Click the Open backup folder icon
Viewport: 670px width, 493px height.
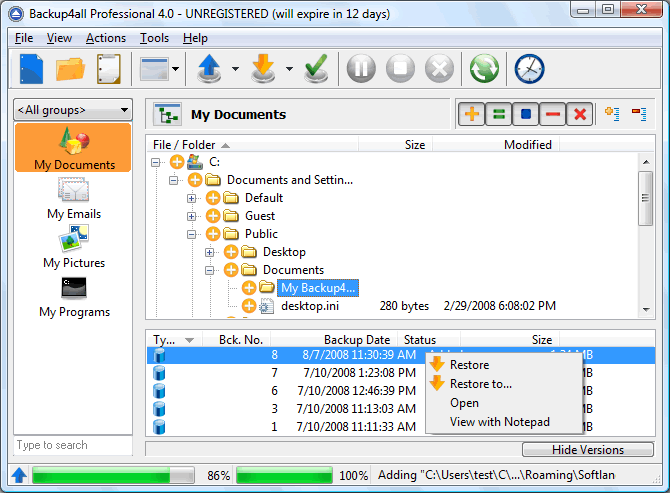point(70,70)
